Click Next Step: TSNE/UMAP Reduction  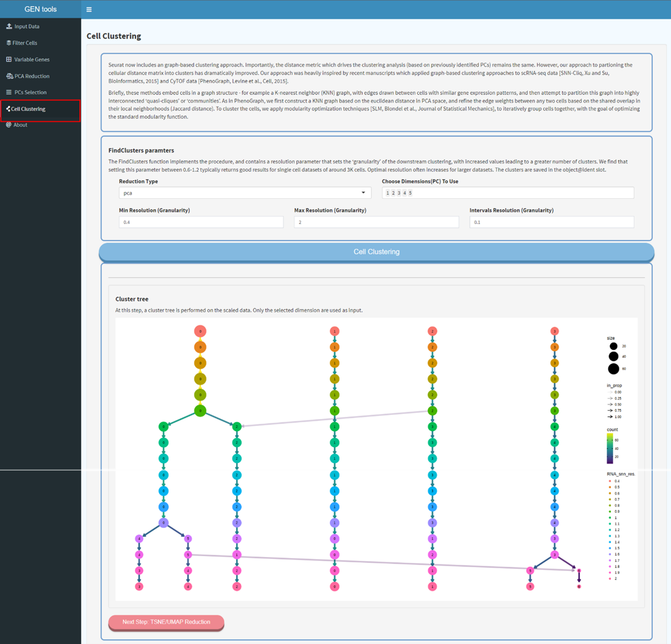166,621
